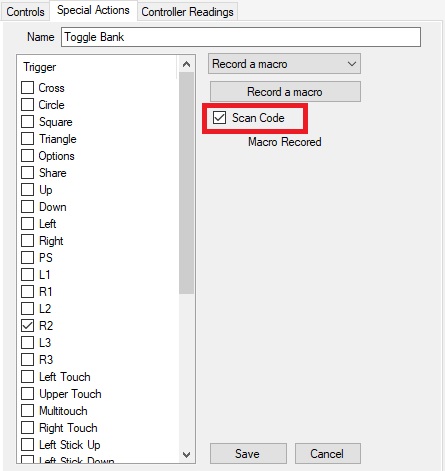445x471 pixels.
Task: Click the trigger list scroll-down arrow
Action: coord(187,455)
